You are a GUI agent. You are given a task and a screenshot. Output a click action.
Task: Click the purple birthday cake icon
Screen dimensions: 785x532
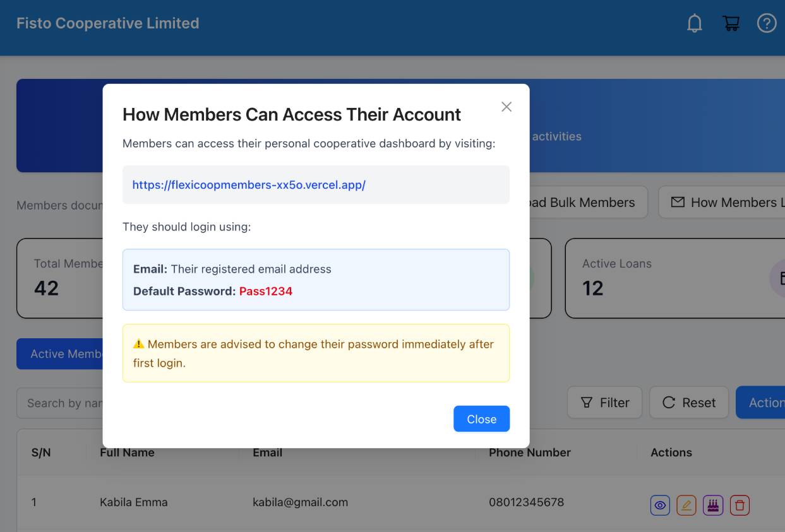[713, 505]
